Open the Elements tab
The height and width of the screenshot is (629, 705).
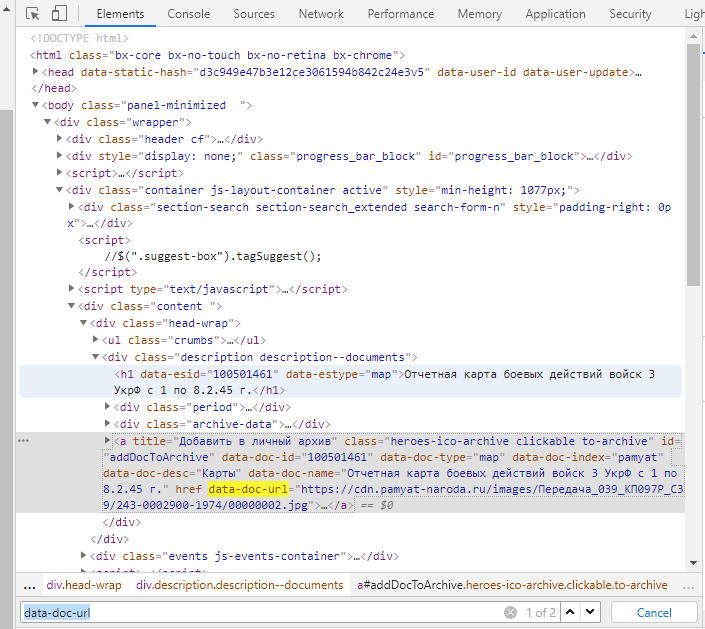[120, 14]
